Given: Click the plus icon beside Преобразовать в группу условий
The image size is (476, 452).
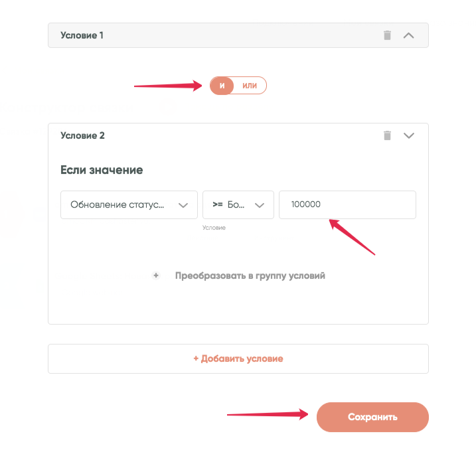Looking at the screenshot, I should tap(156, 275).
